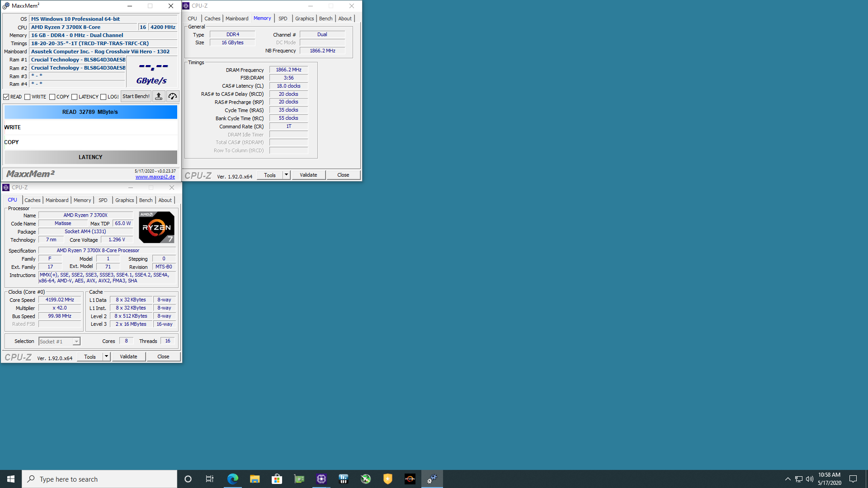
Task: Click the network status tray icon
Action: (799, 479)
